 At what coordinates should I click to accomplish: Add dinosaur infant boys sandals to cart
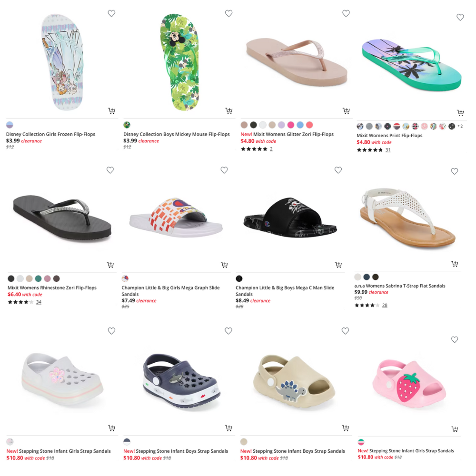point(346,428)
